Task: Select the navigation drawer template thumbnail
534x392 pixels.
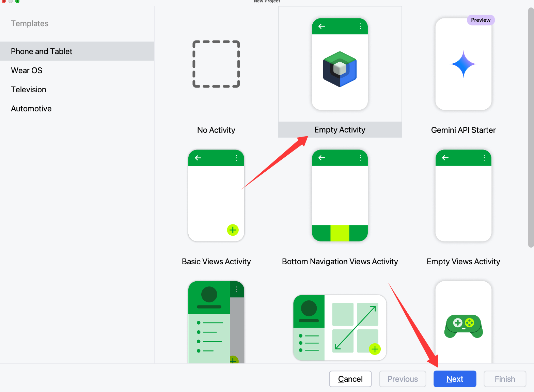Action: (216, 322)
